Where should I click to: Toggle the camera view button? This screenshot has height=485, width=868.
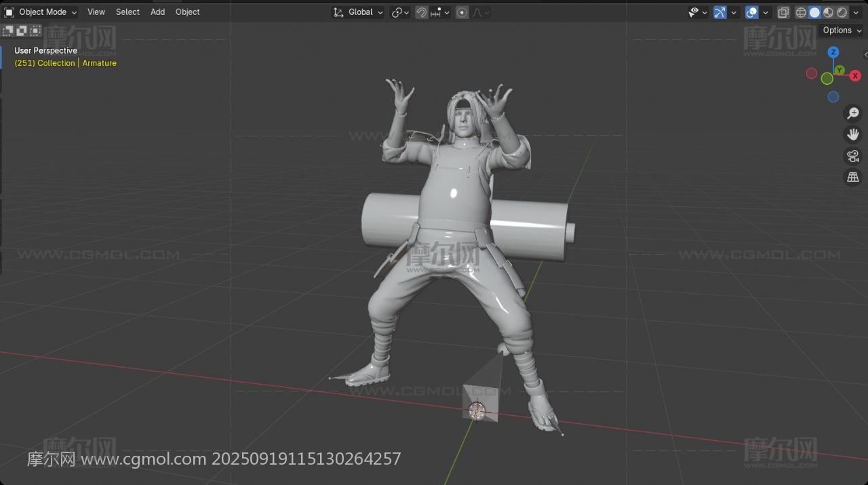853,156
